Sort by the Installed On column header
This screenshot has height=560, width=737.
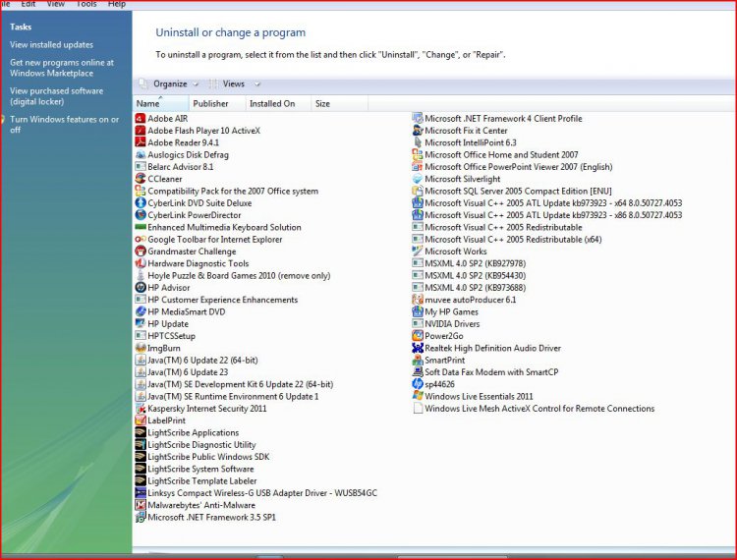click(278, 103)
